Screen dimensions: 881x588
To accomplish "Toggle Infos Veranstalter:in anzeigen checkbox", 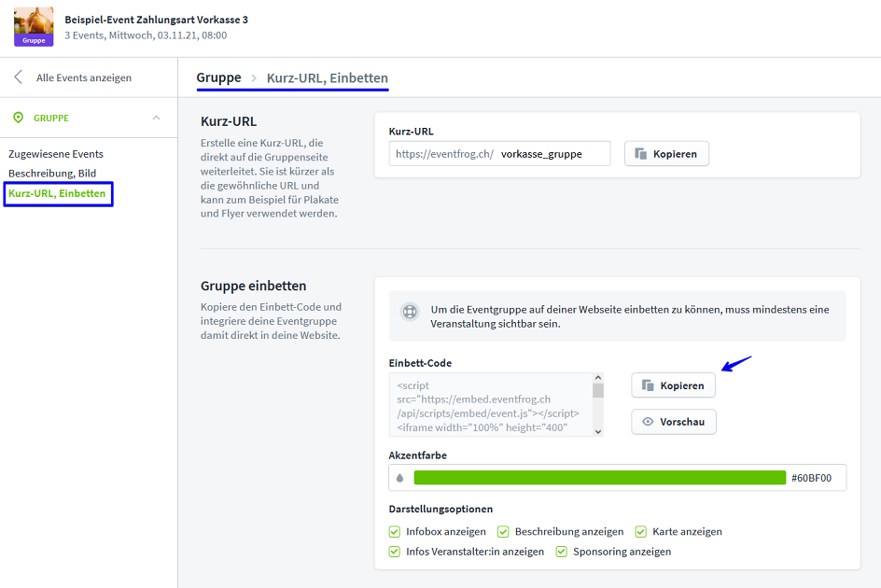I will pos(395,552).
